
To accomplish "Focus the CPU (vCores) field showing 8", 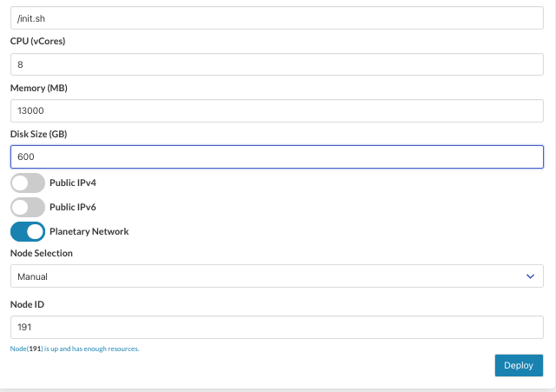I will (x=277, y=64).
